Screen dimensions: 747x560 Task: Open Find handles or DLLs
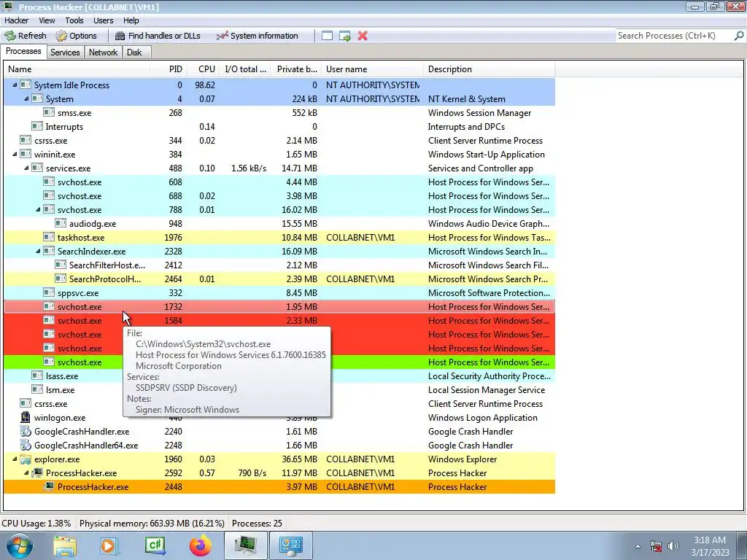click(158, 36)
